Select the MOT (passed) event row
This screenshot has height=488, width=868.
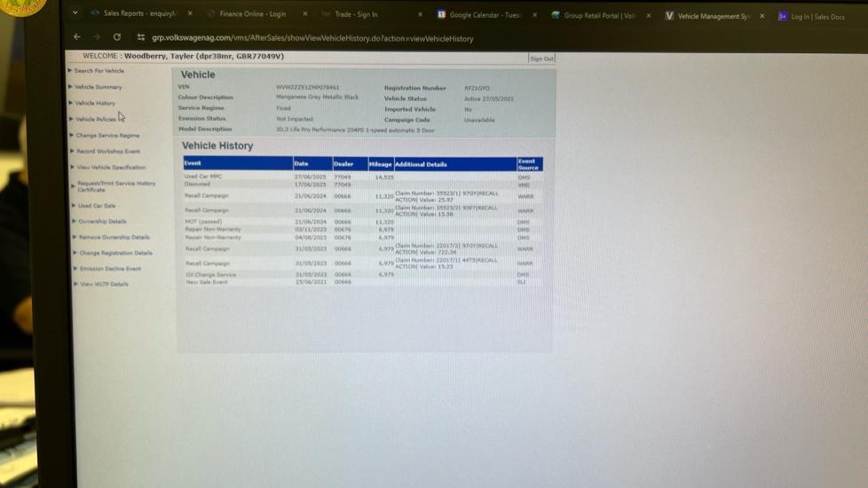(363, 222)
